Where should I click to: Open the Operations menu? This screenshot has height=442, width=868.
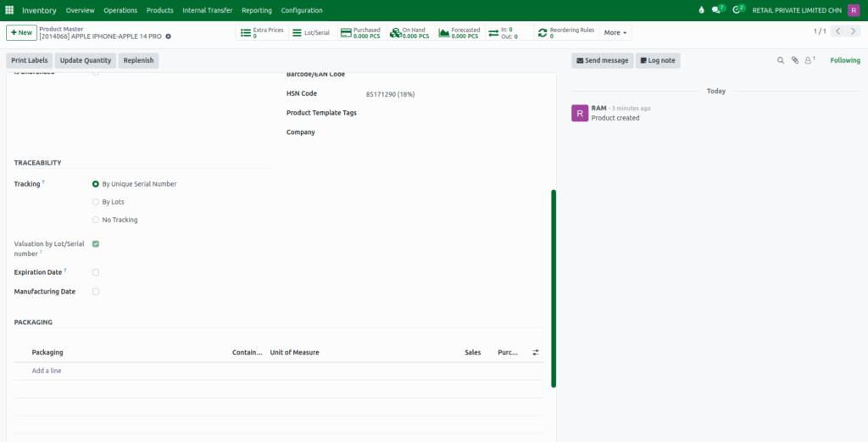(120, 10)
